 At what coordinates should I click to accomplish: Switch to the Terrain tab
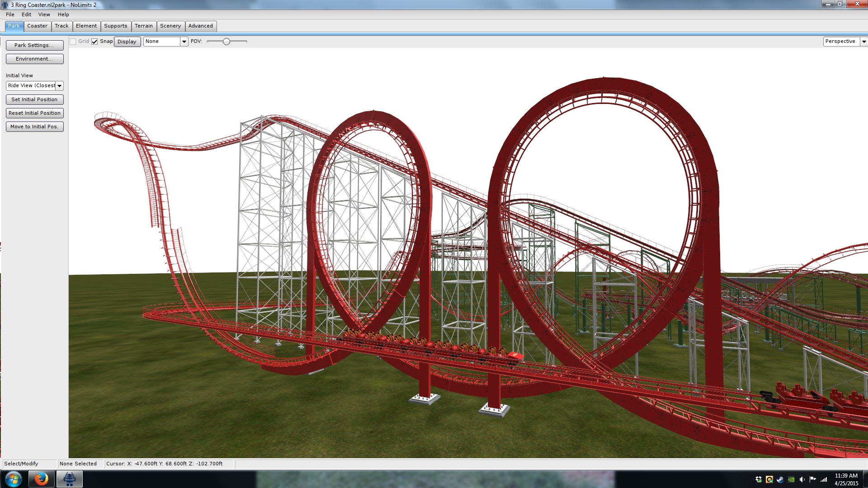pos(143,26)
